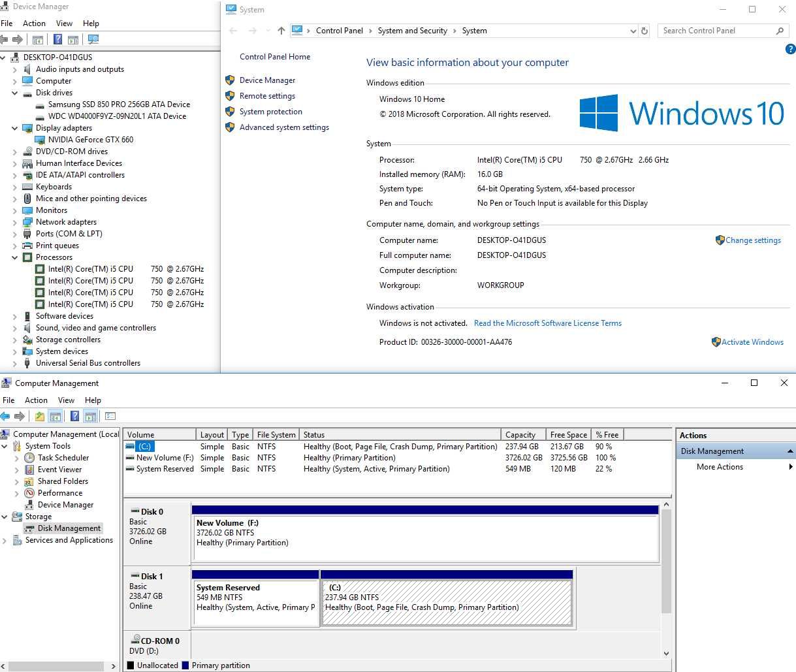Select the NVIDIA GeForce GTX 660 adapter icon
The image size is (796, 672).
(40, 140)
